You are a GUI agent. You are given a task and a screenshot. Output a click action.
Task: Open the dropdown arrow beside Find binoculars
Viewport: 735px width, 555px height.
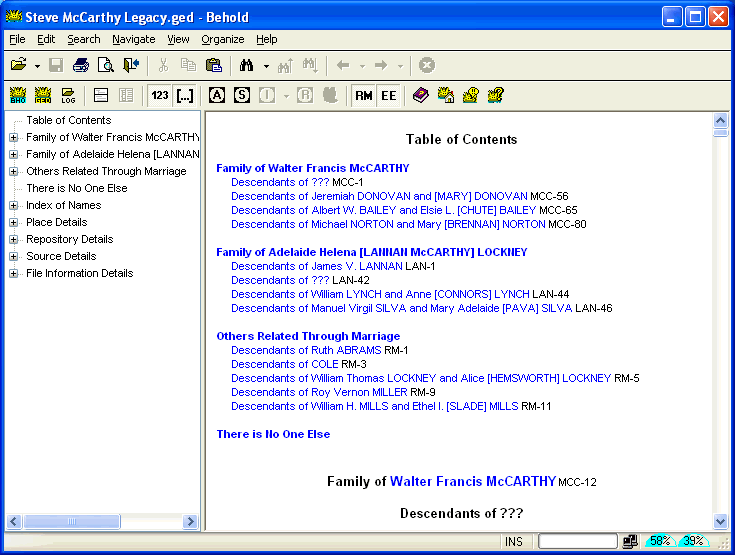pos(266,66)
